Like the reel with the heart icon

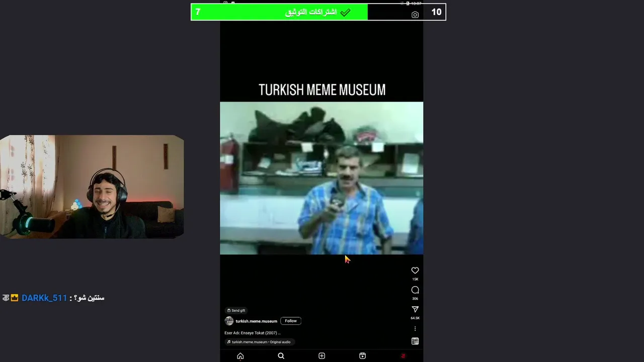click(415, 270)
